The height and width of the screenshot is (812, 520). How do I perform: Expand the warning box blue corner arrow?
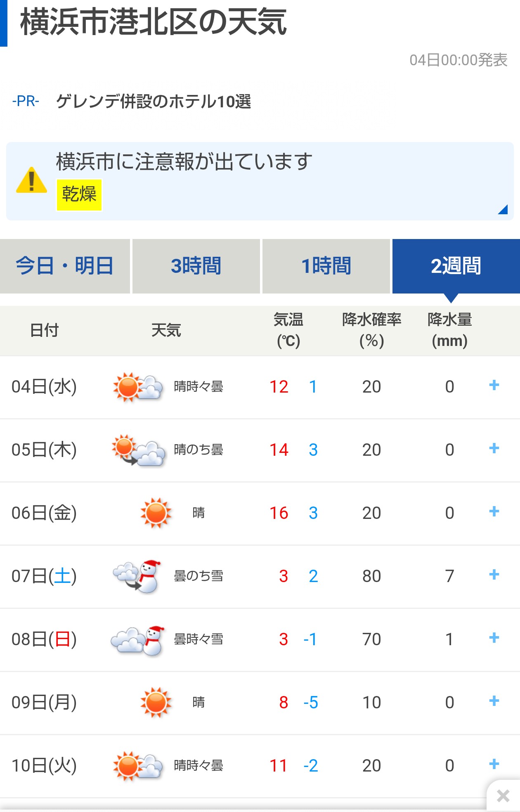(x=502, y=210)
